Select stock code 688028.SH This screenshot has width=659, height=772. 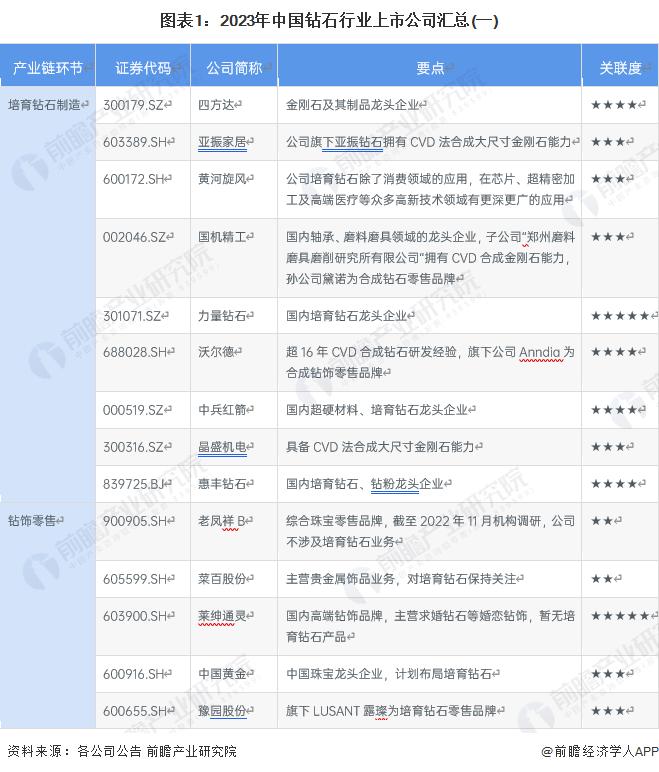coord(135,352)
